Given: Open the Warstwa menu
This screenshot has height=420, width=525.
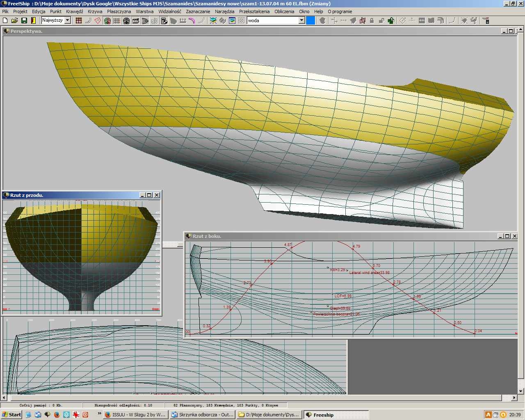Looking at the screenshot, I should click(x=144, y=11).
